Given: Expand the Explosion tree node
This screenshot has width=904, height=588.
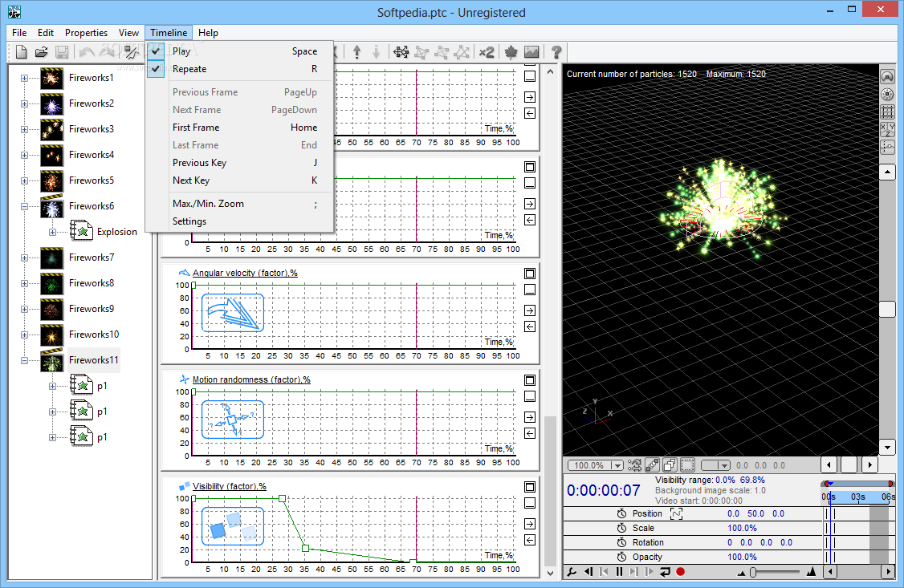Looking at the screenshot, I should tap(52, 232).
